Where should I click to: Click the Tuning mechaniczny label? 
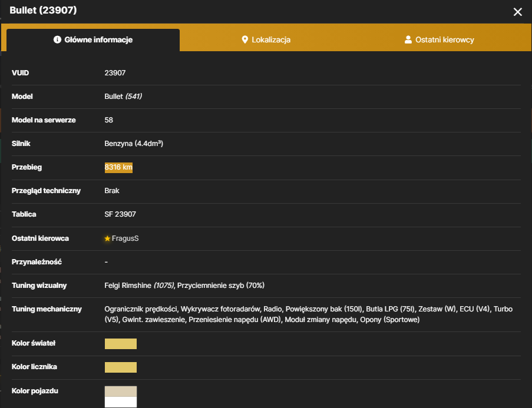(x=47, y=309)
